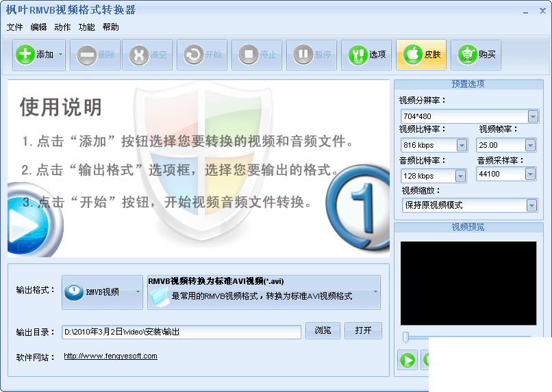Screen dimensions: 552x392
Task: Click the 输出目录 path input field
Action: 181,332
